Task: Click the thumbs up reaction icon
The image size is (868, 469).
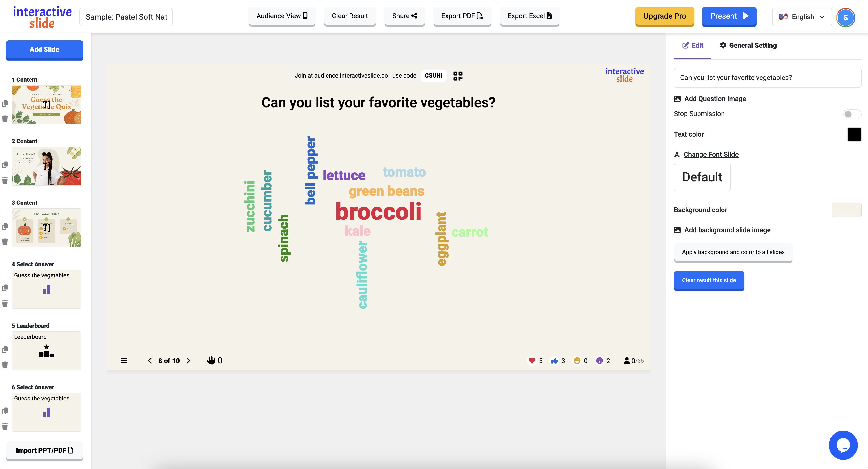Action: coord(555,360)
